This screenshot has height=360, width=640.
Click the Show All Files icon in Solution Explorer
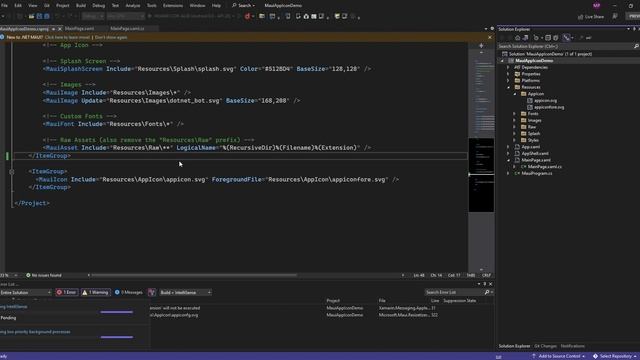556,38
